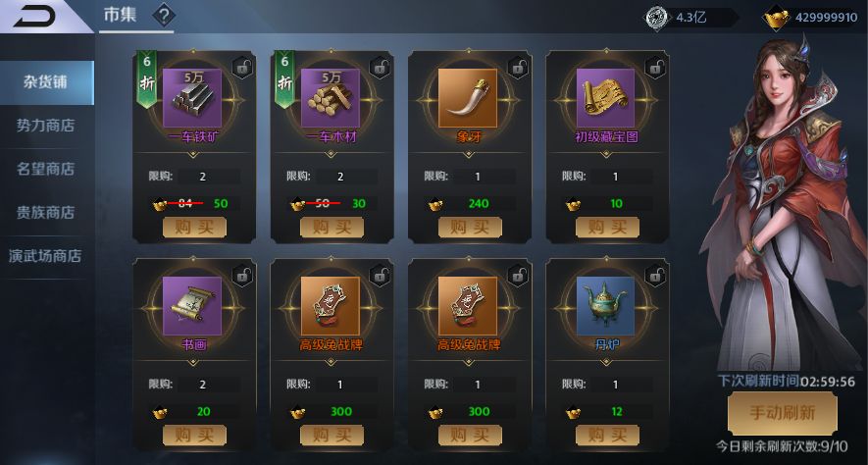Click the silver coin currency icon
Screen dimensions: 868x465
coord(657,18)
